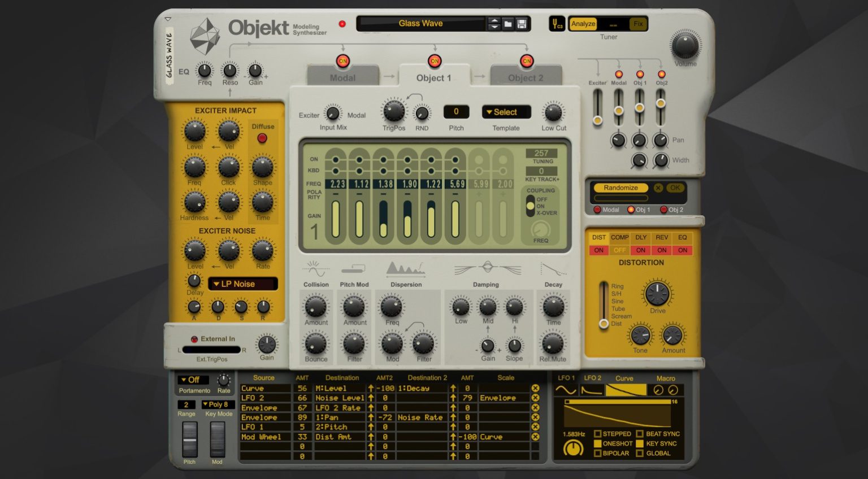Select the LFO 1 sine wave icon
The width and height of the screenshot is (868, 479).
(x=565, y=390)
